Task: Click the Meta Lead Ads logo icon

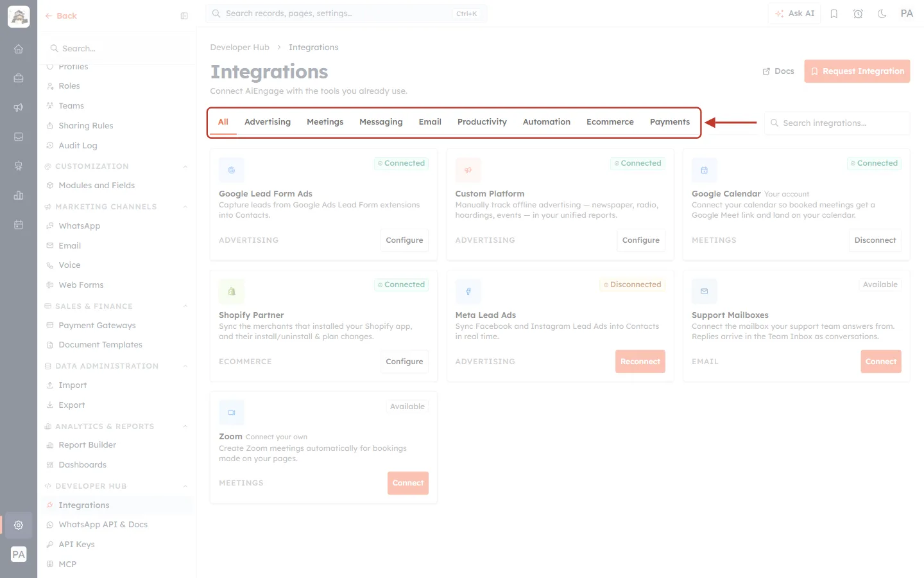Action: point(468,292)
